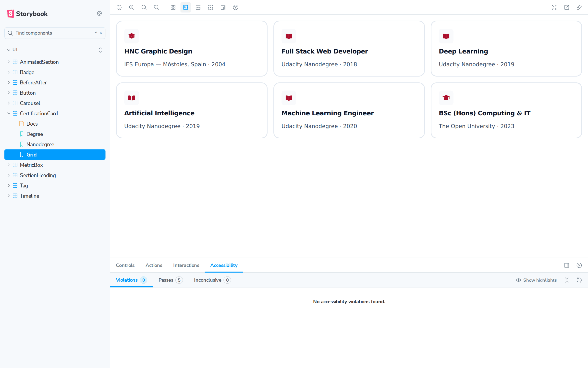Screen dimensions: 588x368
Task: Focus the Find components search field
Action: (55, 33)
